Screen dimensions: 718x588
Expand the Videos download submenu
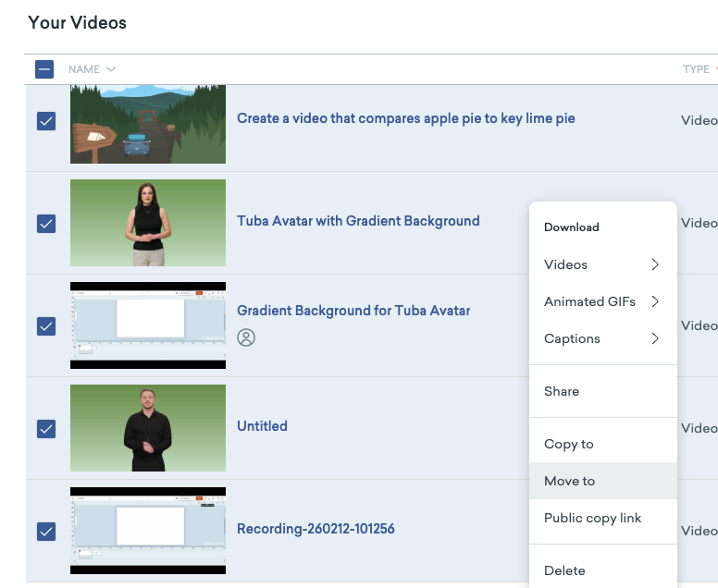[x=654, y=264]
